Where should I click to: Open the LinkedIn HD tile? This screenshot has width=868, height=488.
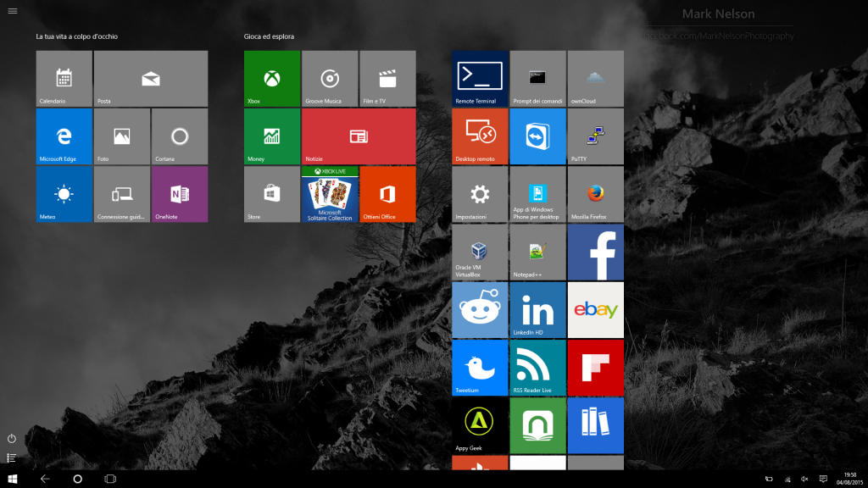coord(537,310)
